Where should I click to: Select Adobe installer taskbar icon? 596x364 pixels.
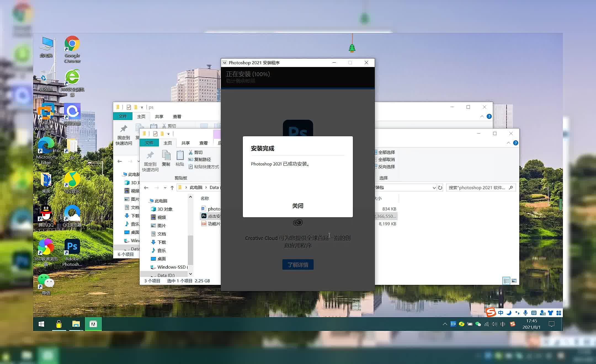pyautogui.click(x=93, y=324)
